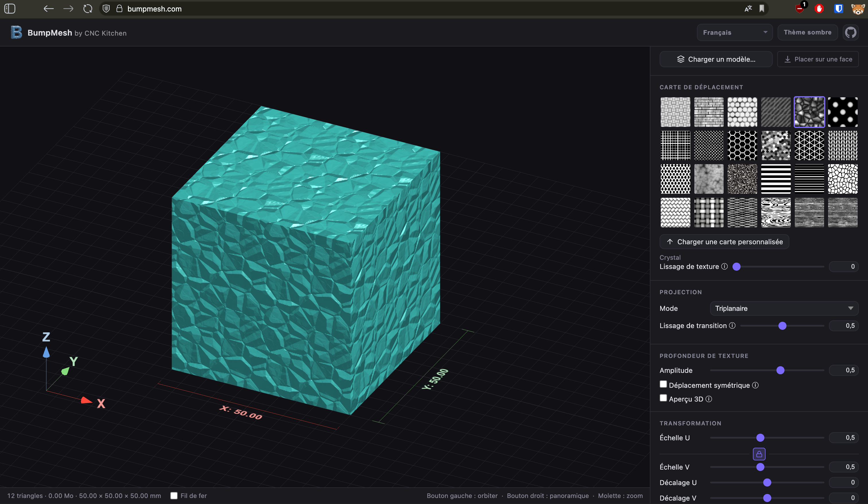Click the Amplitude slider handle

point(780,370)
